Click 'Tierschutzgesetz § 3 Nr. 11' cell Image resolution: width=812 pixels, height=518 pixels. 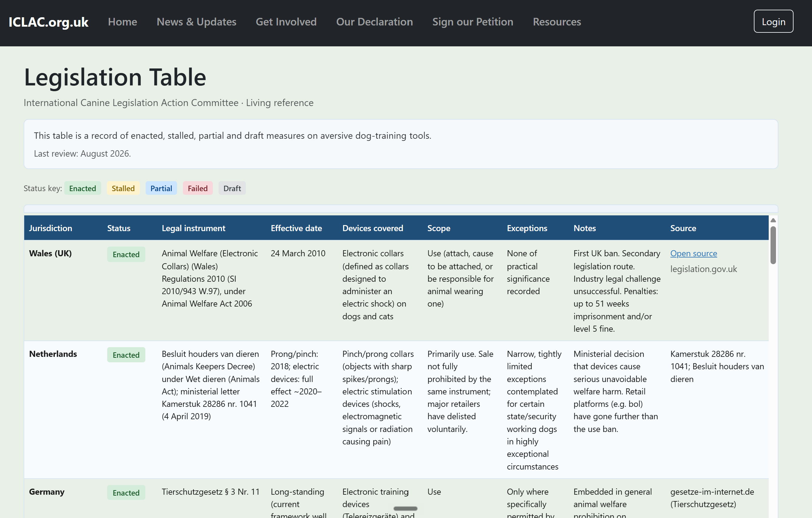tap(211, 492)
